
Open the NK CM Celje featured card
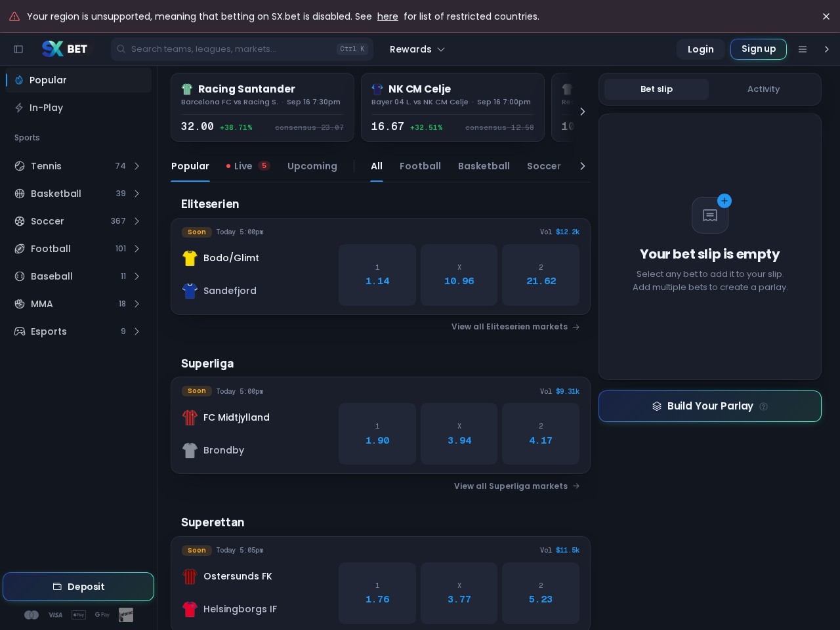coord(453,107)
